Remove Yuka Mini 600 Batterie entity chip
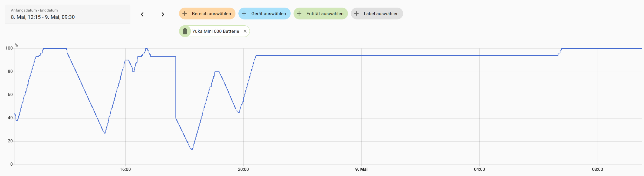This screenshot has width=644, height=176. click(245, 31)
